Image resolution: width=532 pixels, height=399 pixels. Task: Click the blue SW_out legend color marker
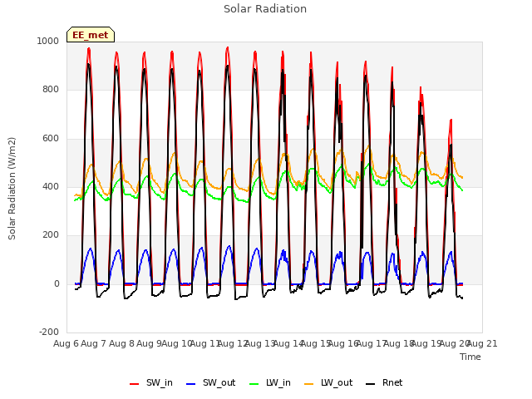point(191,384)
